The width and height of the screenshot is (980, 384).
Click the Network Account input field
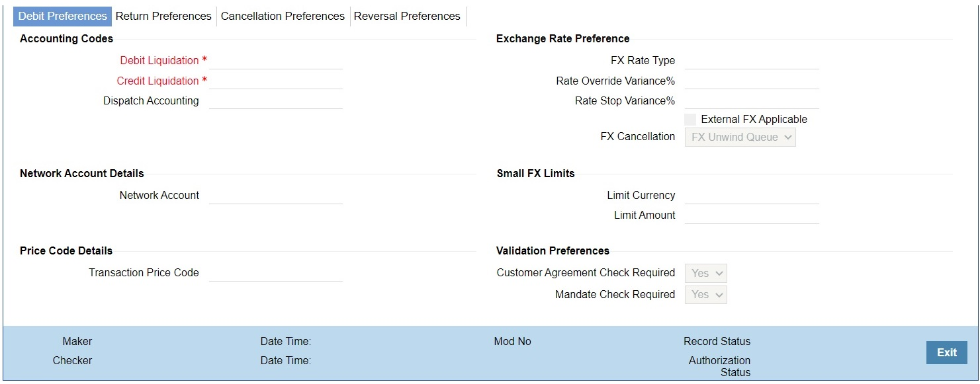coord(276,196)
